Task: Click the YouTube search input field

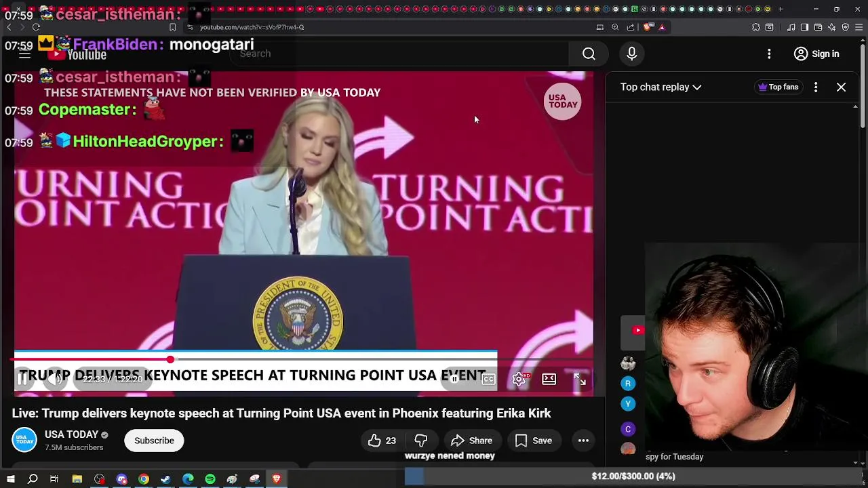Action: pyautogui.click(x=400, y=54)
